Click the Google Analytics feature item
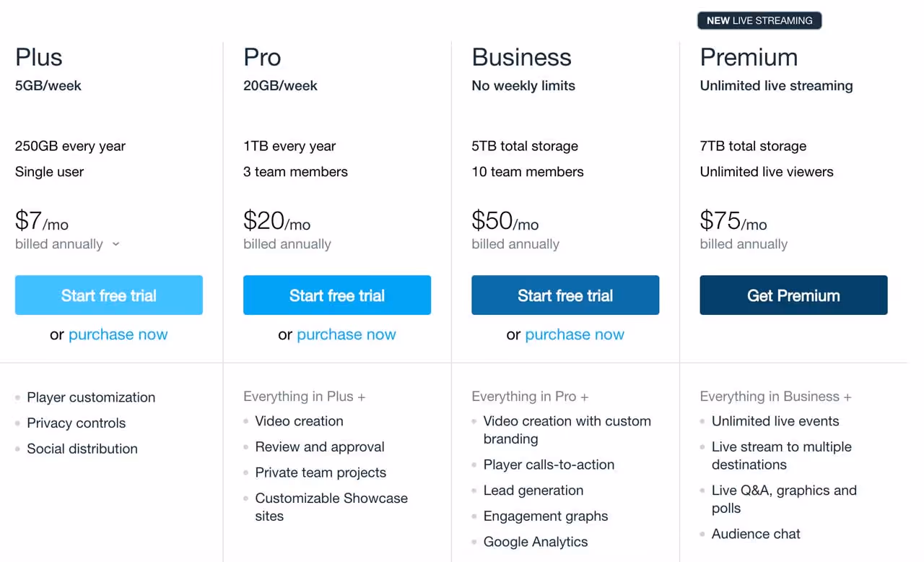 [x=536, y=542]
